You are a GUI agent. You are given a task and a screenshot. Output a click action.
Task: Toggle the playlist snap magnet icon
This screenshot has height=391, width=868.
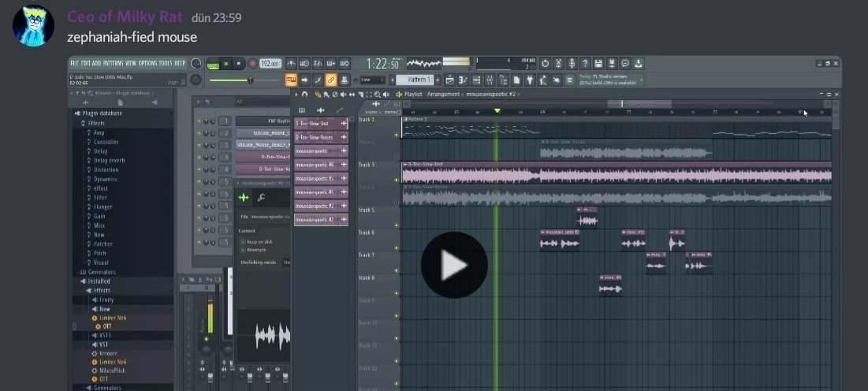[x=304, y=95]
